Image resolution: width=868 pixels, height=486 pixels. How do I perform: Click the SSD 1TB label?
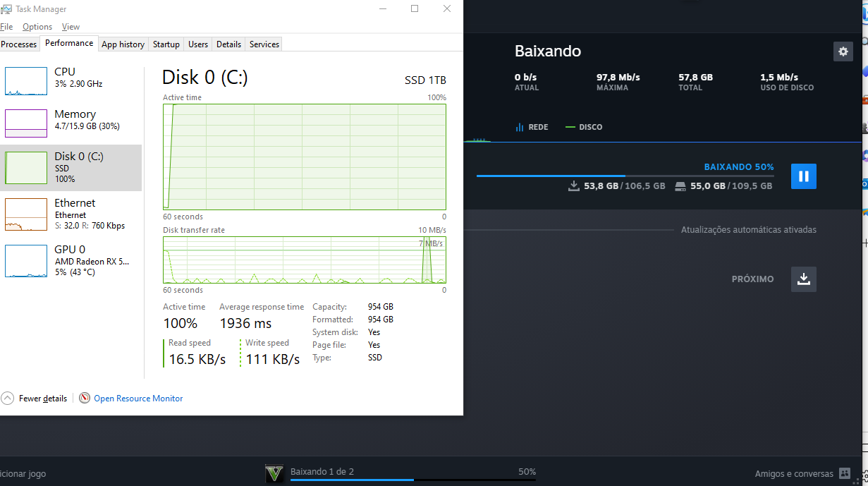point(425,80)
